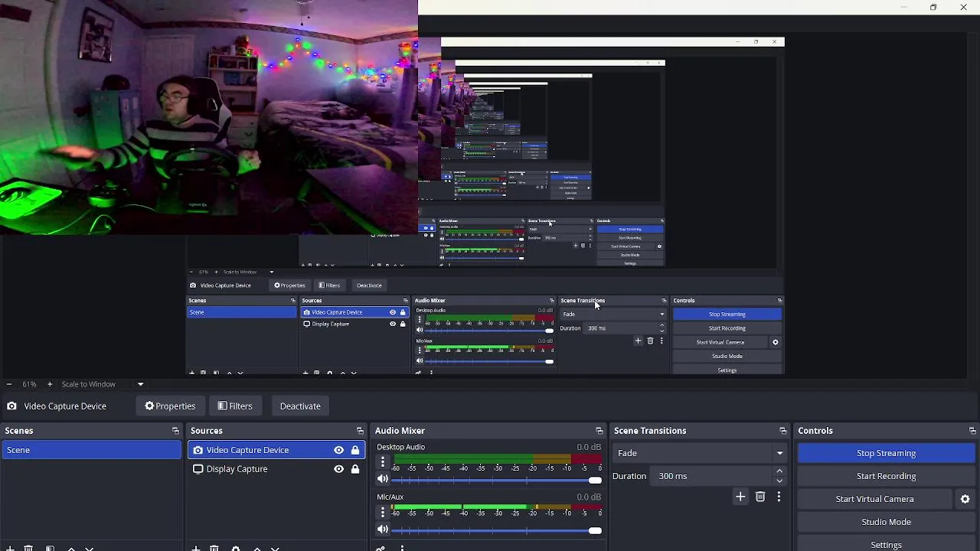Click the Mic/Aux volume slider
This screenshot has width=980, height=551.
pos(498,530)
